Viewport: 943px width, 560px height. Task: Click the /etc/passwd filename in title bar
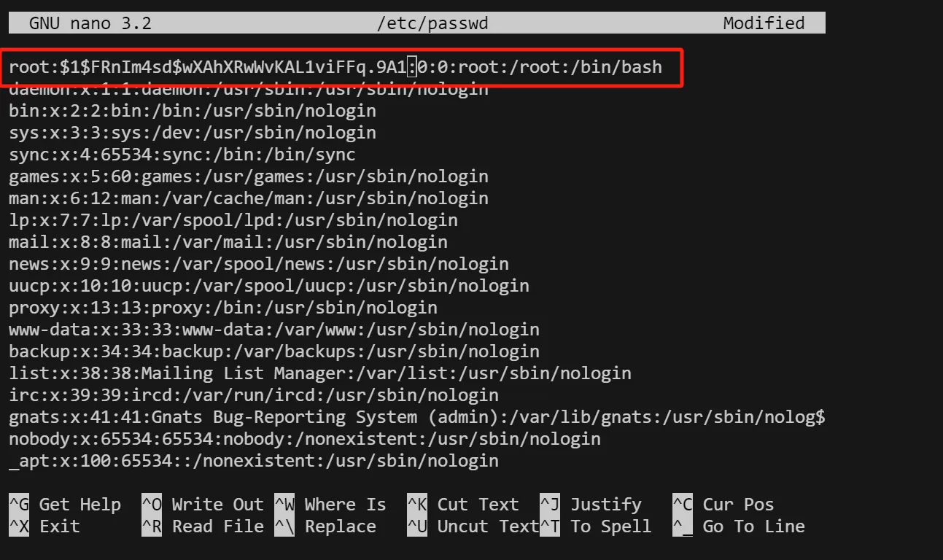432,23
